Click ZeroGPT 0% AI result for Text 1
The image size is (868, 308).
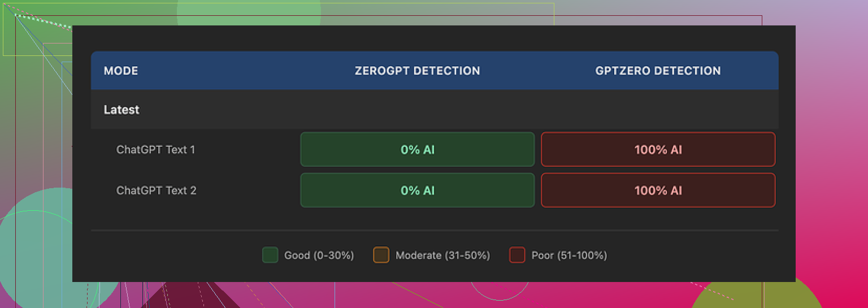417,150
